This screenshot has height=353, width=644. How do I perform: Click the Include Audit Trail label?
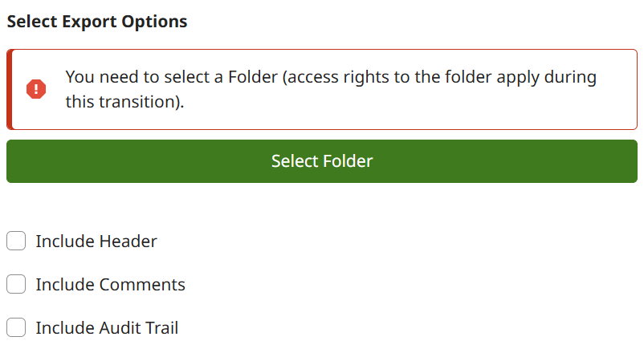107,327
